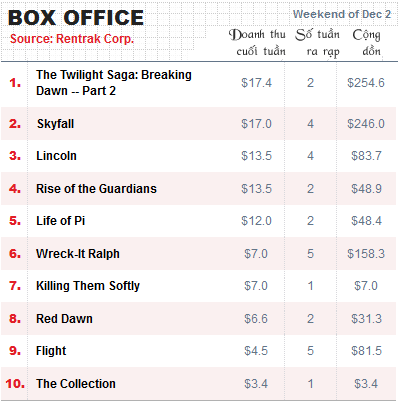Select the Cộng dồn column header
Screen dimensions: 398x402
pos(367,43)
